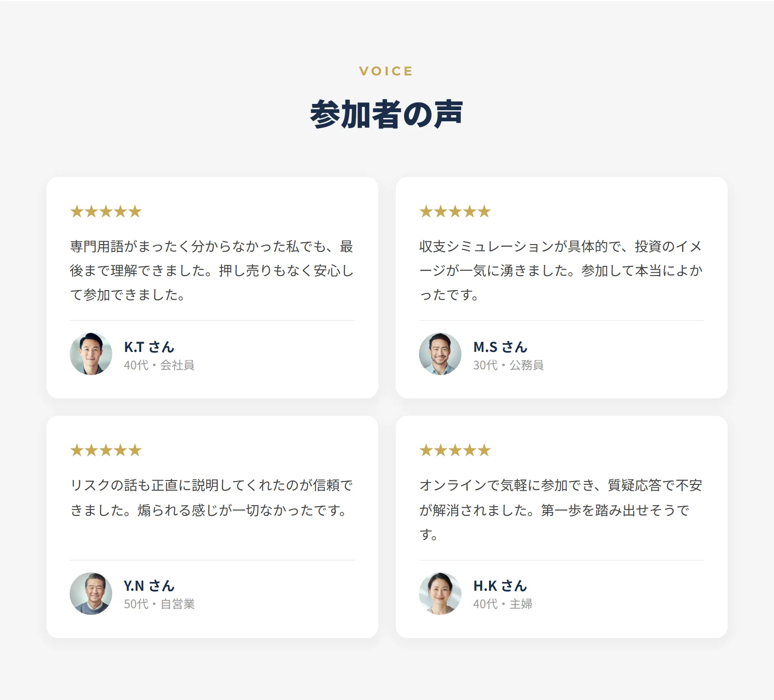Image resolution: width=774 pixels, height=700 pixels.
Task: Click the star rating in K.T's review
Action: tap(106, 212)
